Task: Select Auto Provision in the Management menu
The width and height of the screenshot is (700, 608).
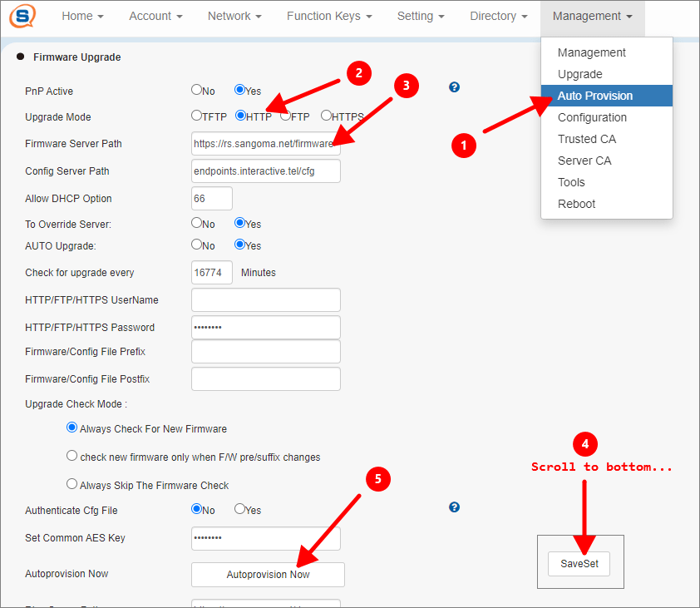Action: tap(593, 95)
